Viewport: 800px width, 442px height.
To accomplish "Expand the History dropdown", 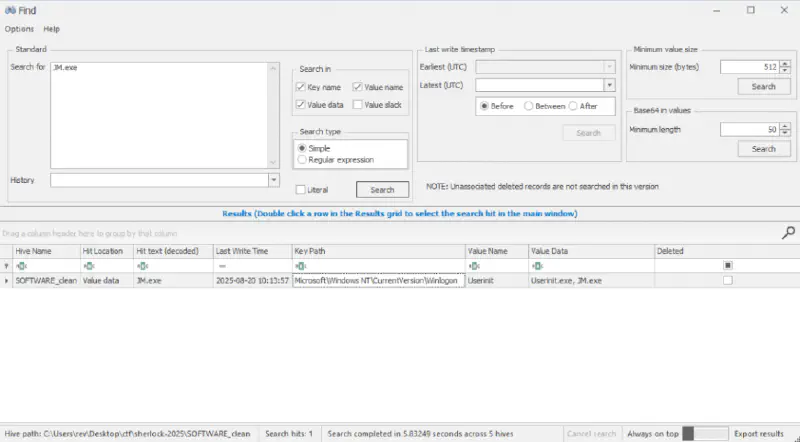I will click(273, 180).
